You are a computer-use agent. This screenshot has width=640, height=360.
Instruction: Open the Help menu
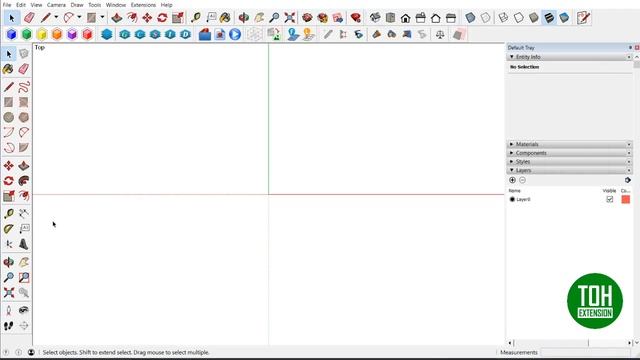pyautogui.click(x=167, y=5)
